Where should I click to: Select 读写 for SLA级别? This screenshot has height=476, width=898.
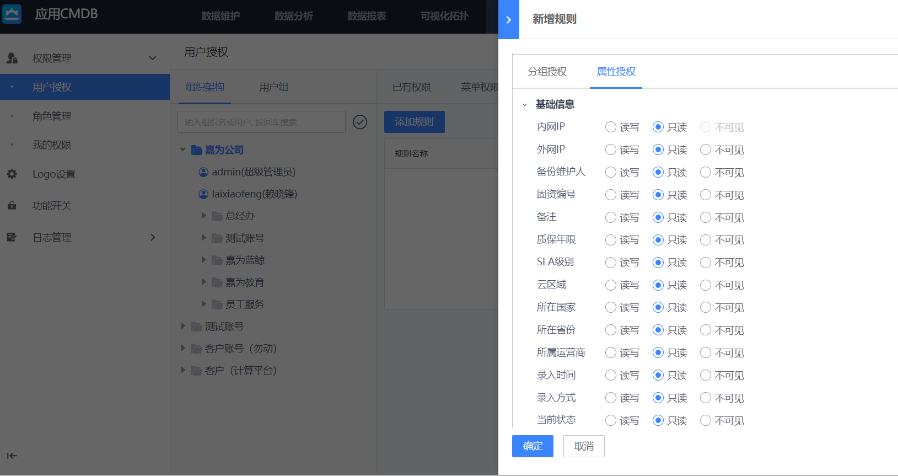pos(611,262)
